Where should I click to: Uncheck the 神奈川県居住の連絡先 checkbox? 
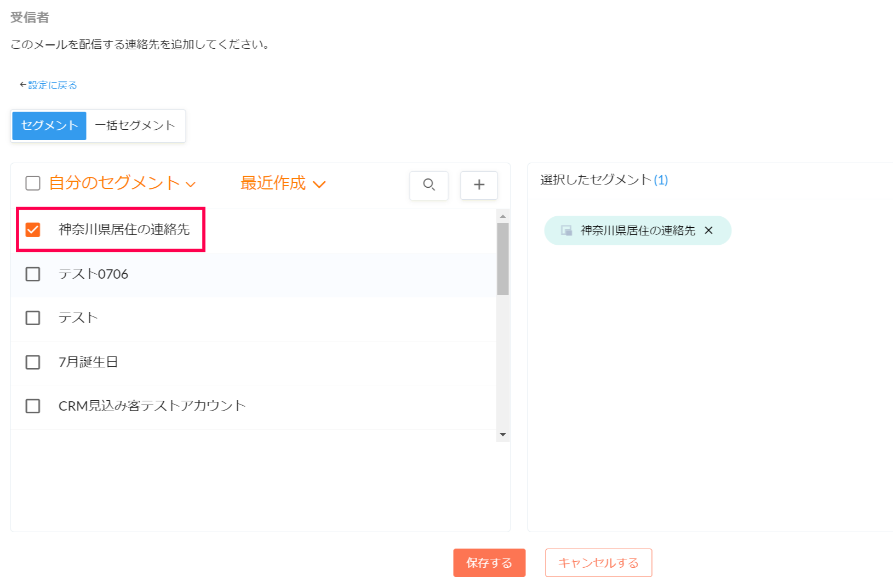coord(33,229)
